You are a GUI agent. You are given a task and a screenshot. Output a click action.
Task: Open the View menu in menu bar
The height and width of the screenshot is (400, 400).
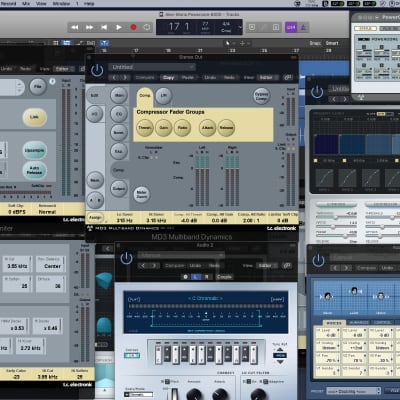tap(41, 4)
